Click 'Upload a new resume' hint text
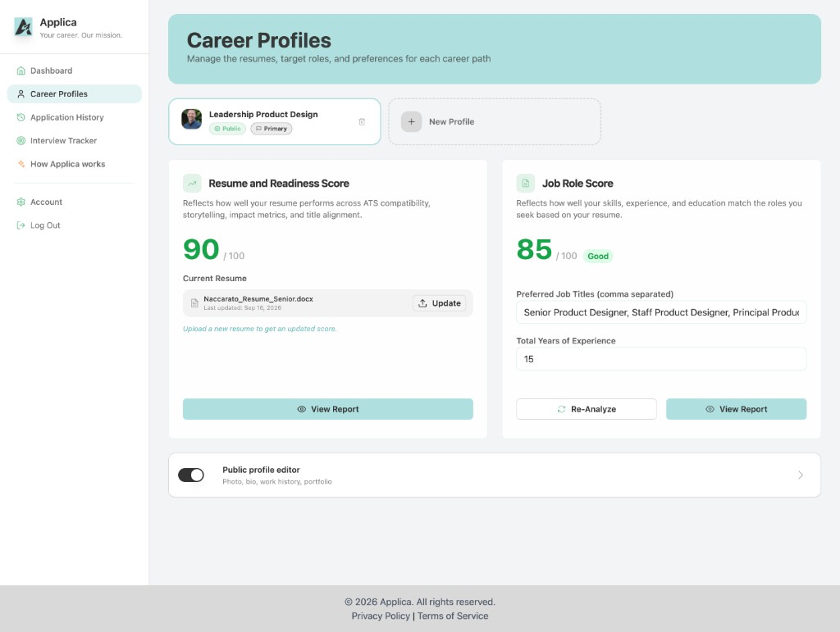This screenshot has height=632, width=840. pos(260,329)
